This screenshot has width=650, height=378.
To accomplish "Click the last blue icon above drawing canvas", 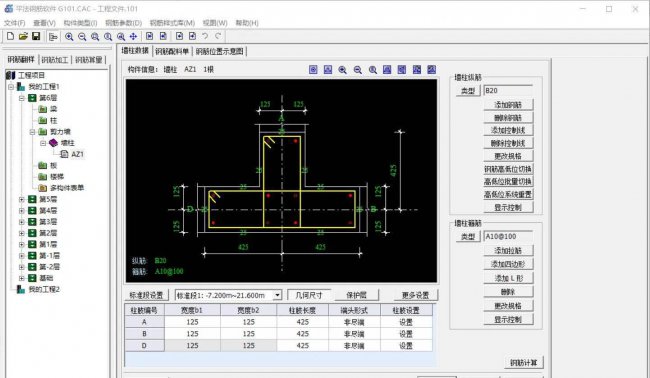I will coord(432,70).
